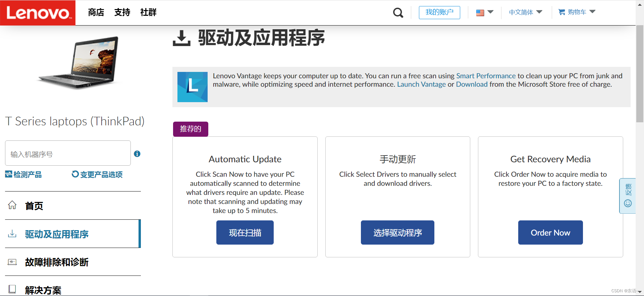Open 故障排除和诊断 in the sidebar
The image size is (644, 296).
(73, 262)
